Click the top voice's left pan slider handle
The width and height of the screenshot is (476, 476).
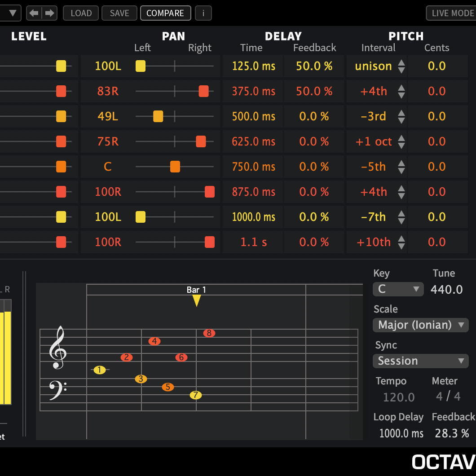tap(140, 66)
